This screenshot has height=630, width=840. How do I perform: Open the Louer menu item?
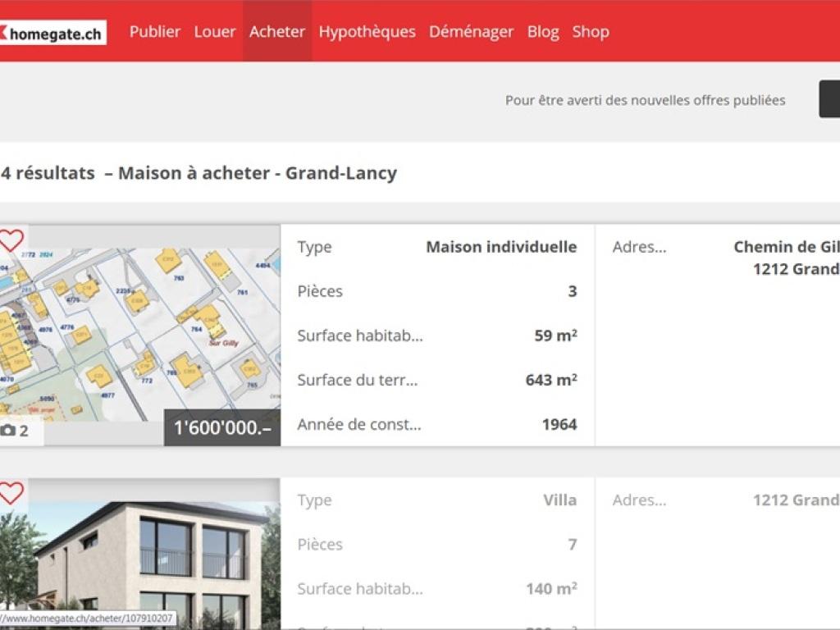pos(215,32)
